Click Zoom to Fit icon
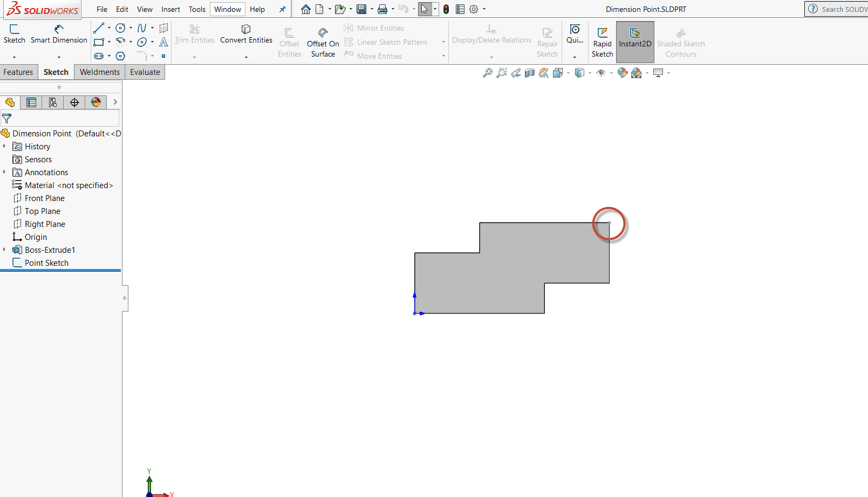The image size is (868, 497). point(488,73)
